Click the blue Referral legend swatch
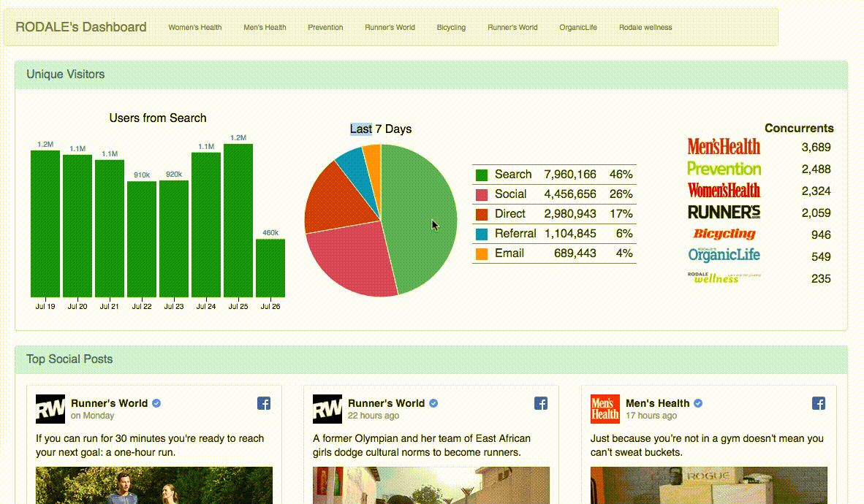 tap(482, 234)
